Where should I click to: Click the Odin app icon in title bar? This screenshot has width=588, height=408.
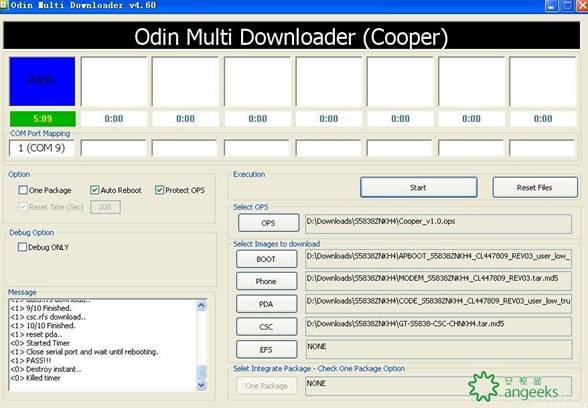pos(3,5)
